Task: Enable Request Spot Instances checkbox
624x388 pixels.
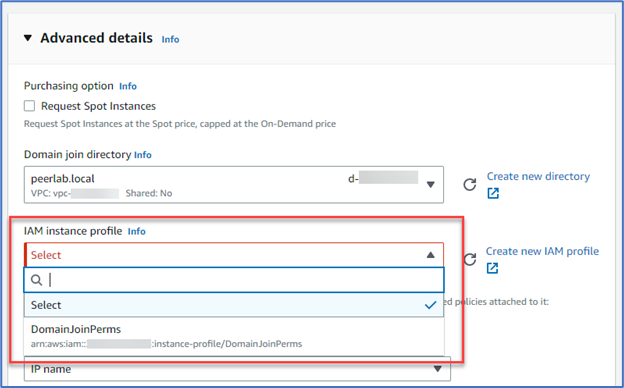Action: click(29, 106)
